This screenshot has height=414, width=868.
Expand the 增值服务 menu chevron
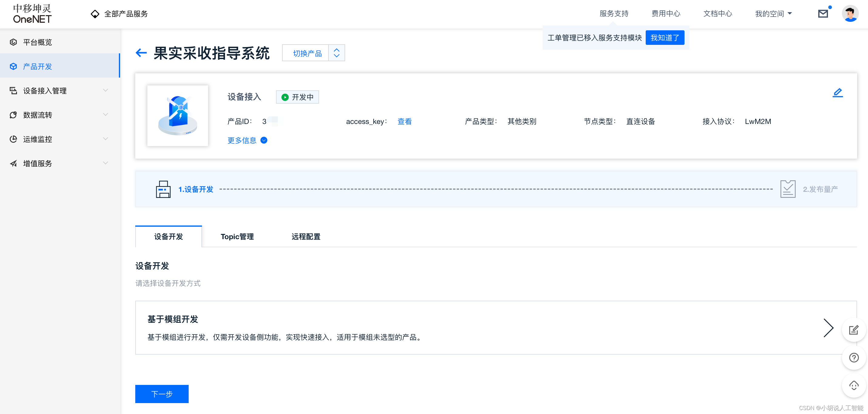pyautogui.click(x=106, y=163)
